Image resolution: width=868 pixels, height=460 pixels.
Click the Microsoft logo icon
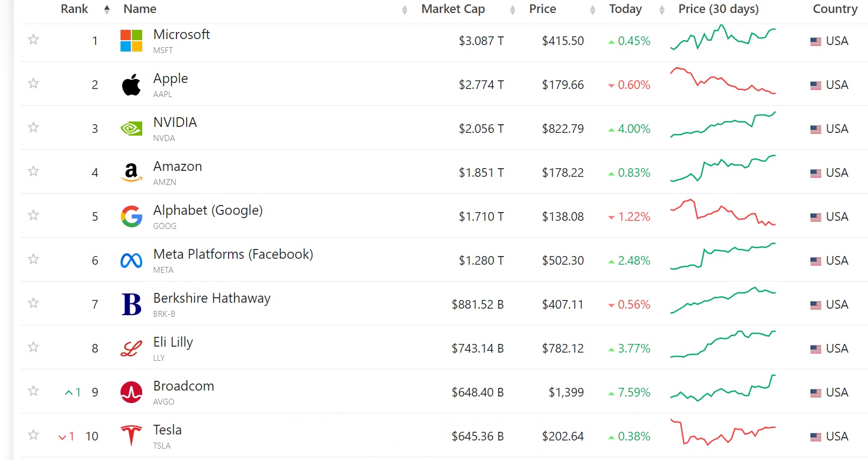131,41
